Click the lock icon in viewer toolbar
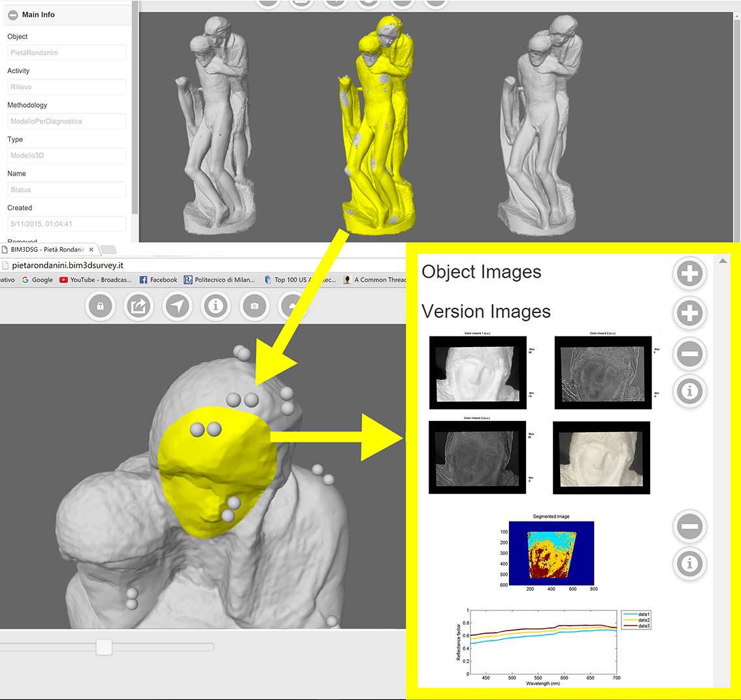 point(100,307)
